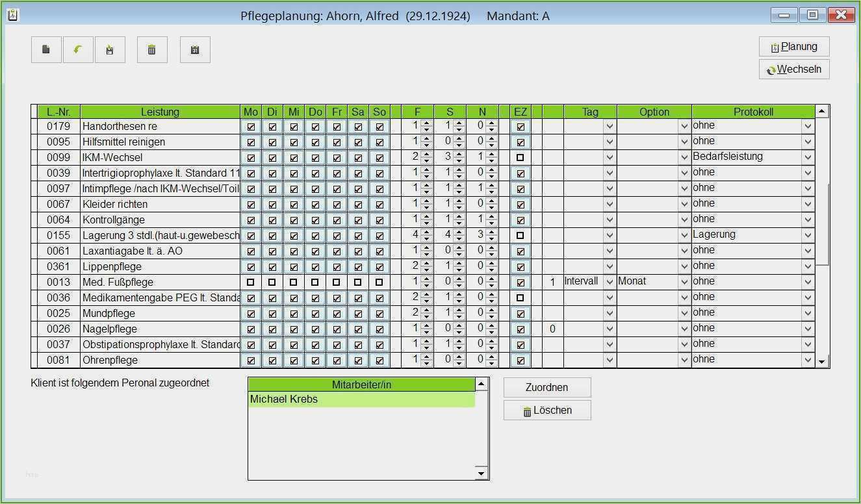Open the calendar toolbar icon
Viewport: 861px width, 504px height.
[x=195, y=50]
